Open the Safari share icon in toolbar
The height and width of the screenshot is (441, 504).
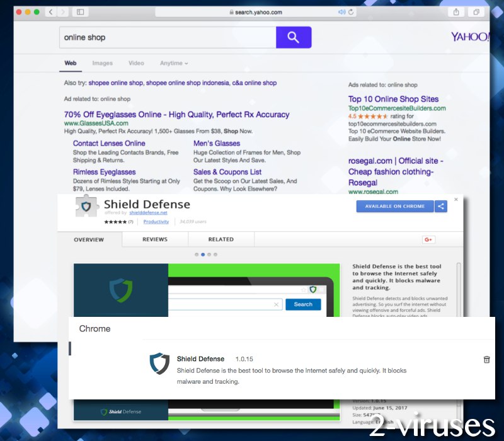click(455, 12)
